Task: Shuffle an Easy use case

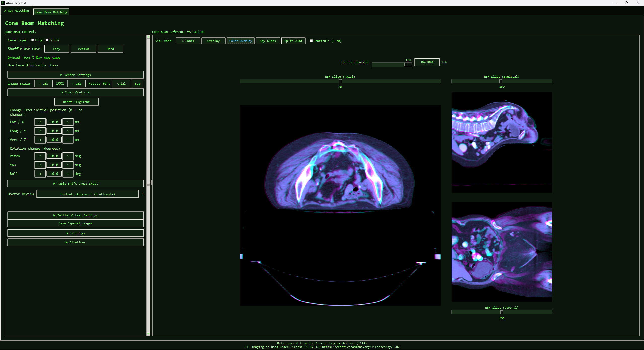Action: [57, 49]
